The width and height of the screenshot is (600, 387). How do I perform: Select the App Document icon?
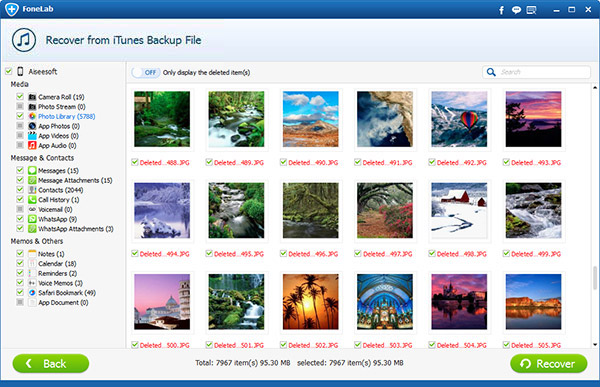[x=32, y=302]
